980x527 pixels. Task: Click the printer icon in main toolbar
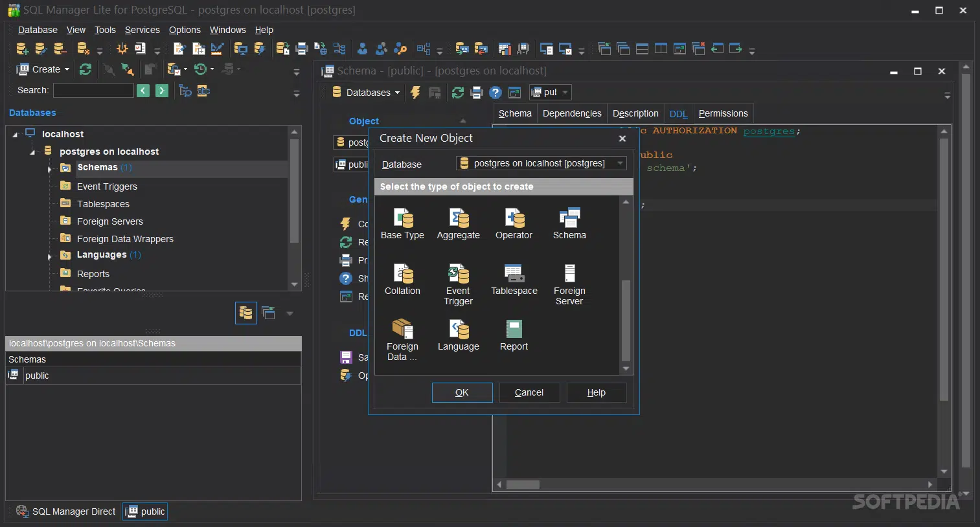point(301,49)
